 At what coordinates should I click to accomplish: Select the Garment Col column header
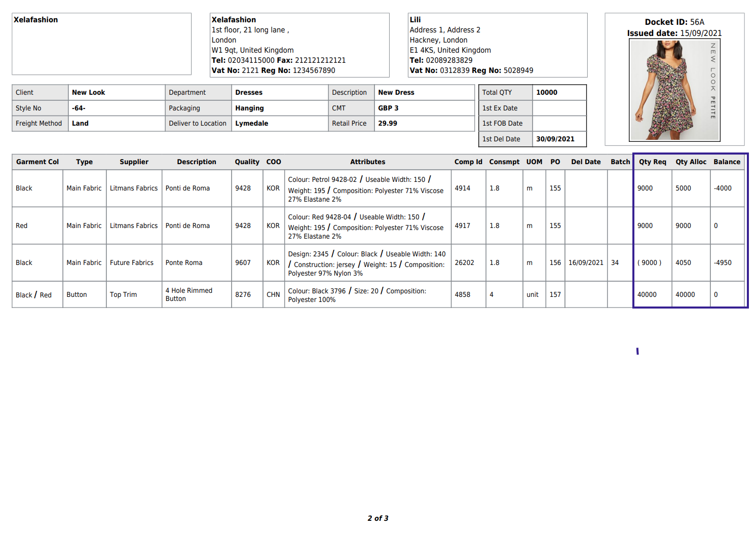click(37, 162)
